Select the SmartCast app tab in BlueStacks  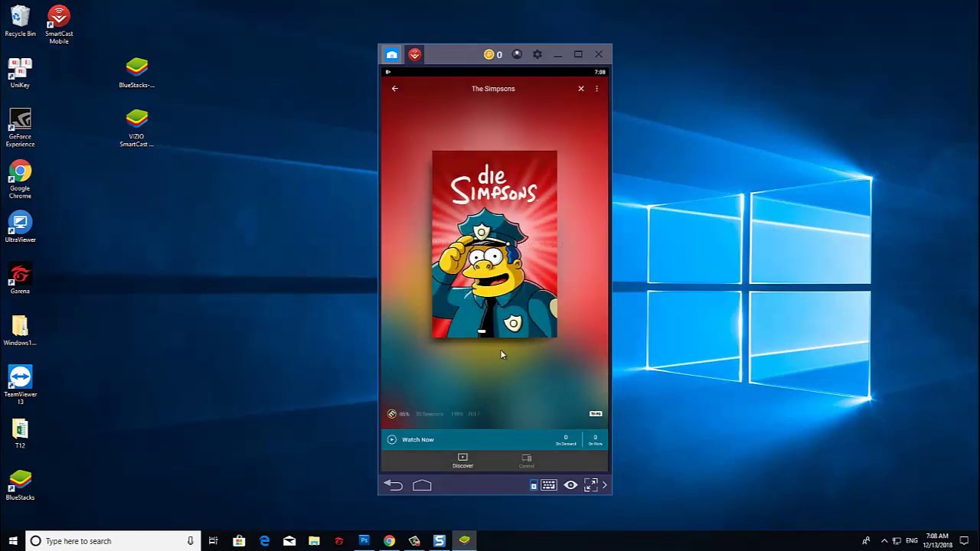click(415, 54)
